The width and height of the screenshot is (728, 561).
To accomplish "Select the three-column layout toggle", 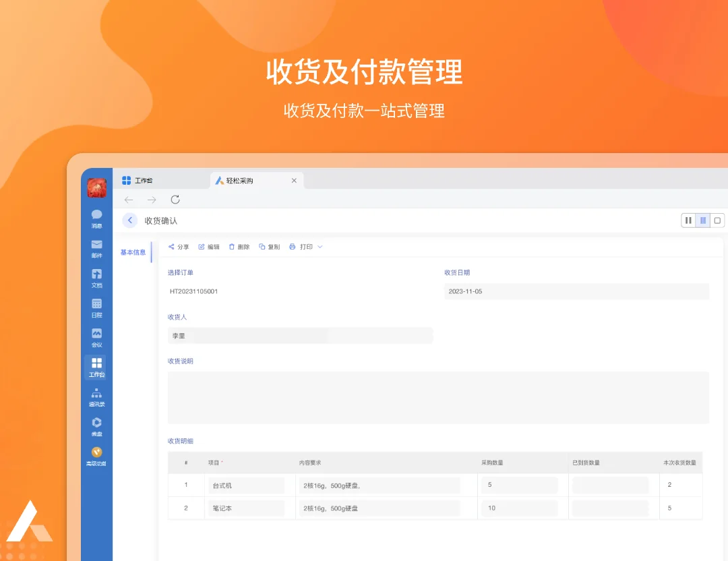I will (703, 220).
